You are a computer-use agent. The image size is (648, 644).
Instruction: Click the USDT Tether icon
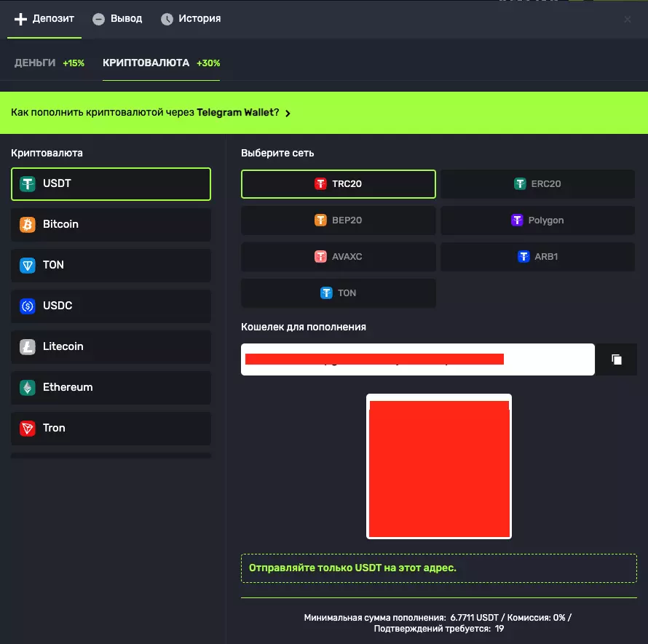tap(27, 184)
